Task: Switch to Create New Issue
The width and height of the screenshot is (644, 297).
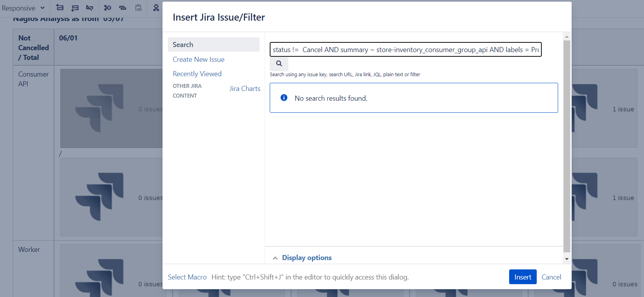Action: pyautogui.click(x=199, y=59)
